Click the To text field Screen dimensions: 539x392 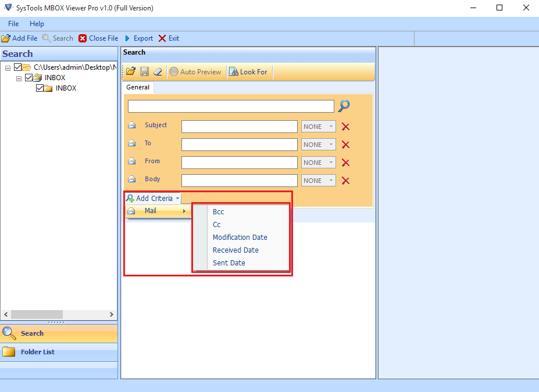click(x=239, y=145)
